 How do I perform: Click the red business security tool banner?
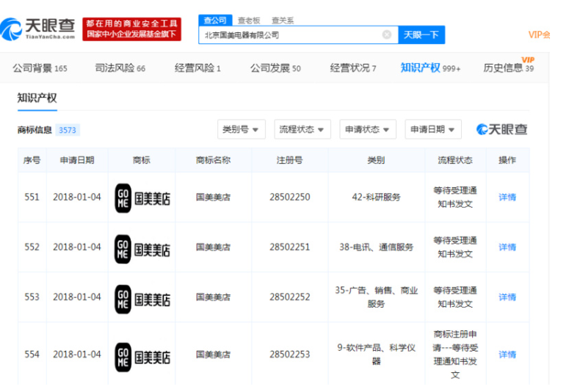click(131, 29)
